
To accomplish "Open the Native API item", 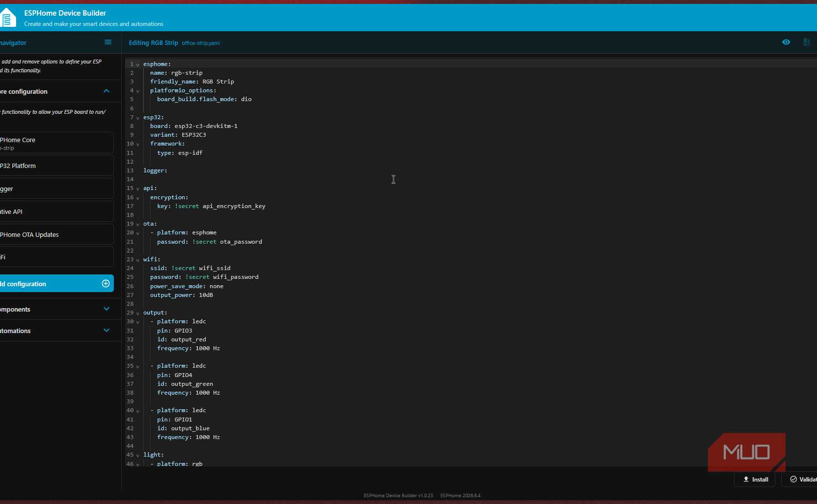I will 56,211.
